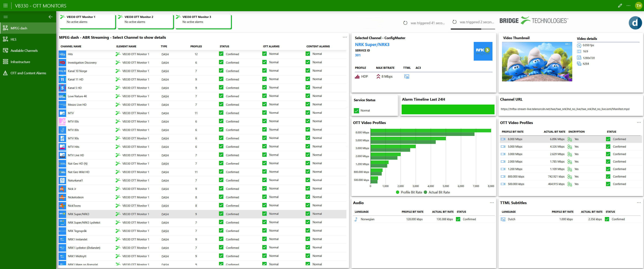The width and height of the screenshot is (644, 269).
Task: Sort by OTT ALARMS column header
Action: [x=271, y=46]
